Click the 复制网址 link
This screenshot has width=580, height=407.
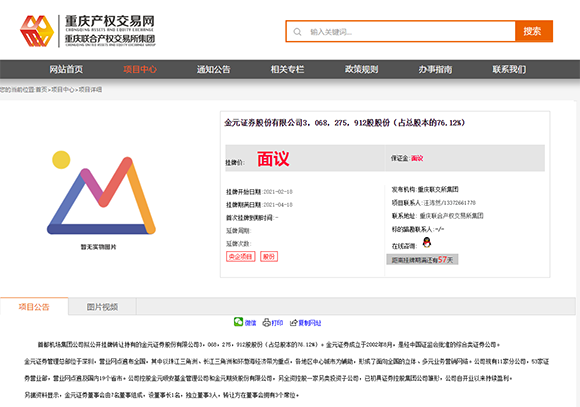click(310, 323)
